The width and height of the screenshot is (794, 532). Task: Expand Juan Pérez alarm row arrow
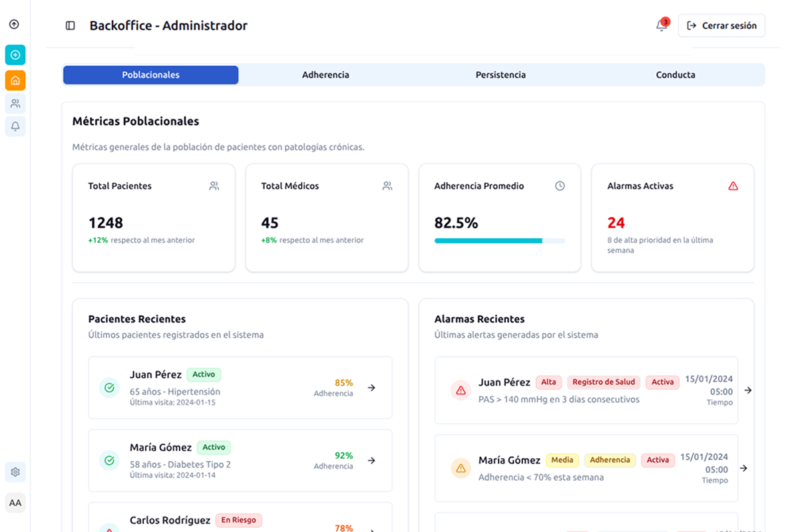pyautogui.click(x=748, y=390)
